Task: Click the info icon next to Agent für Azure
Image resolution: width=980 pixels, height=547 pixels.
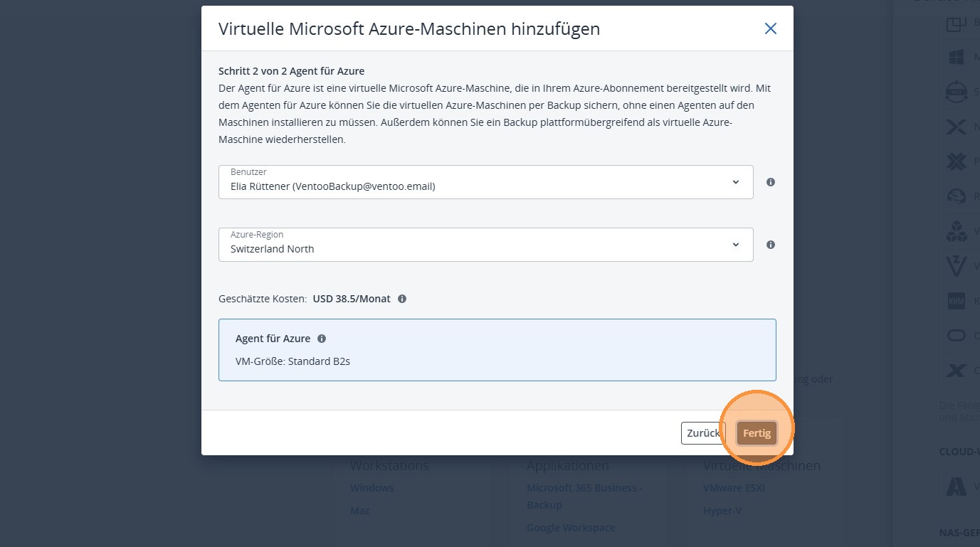Action: 322,339
